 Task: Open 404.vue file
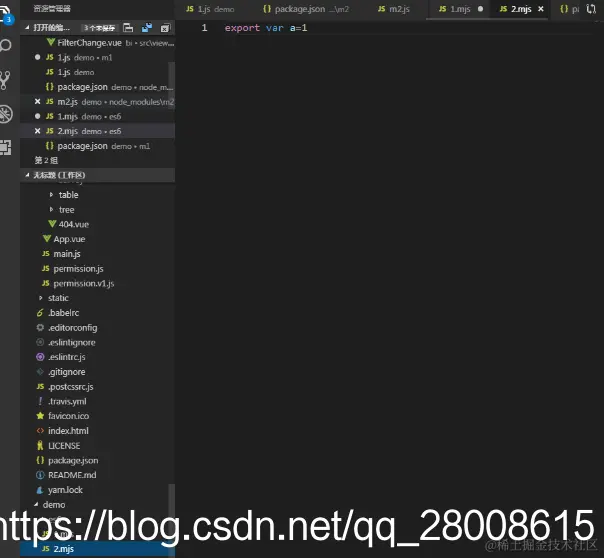point(97,224)
